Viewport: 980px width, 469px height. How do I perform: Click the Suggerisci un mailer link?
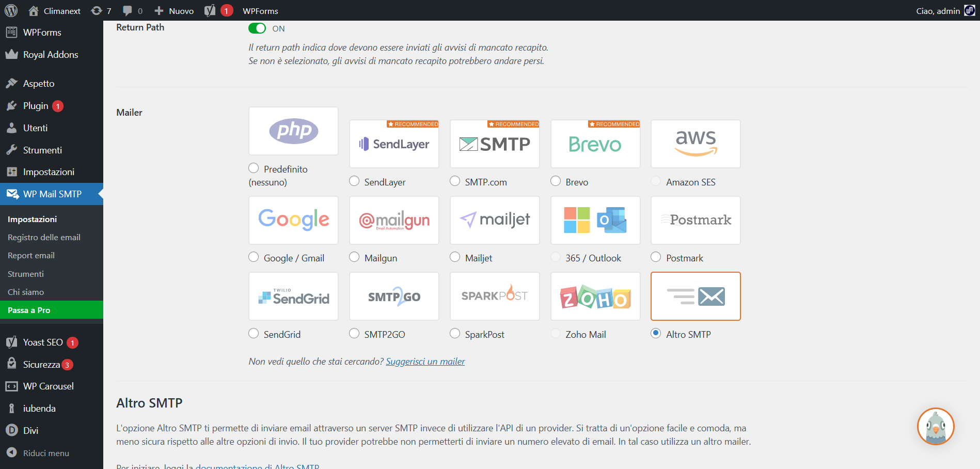tap(425, 362)
